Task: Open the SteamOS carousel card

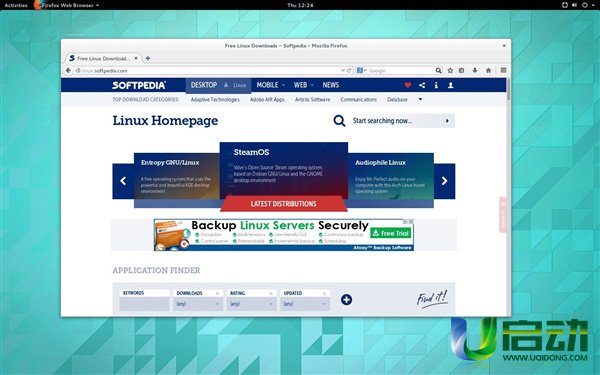Action: coord(284,170)
